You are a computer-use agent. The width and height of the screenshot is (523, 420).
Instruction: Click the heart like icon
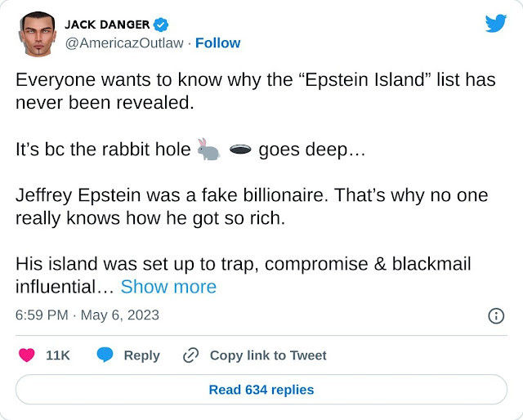click(27, 355)
